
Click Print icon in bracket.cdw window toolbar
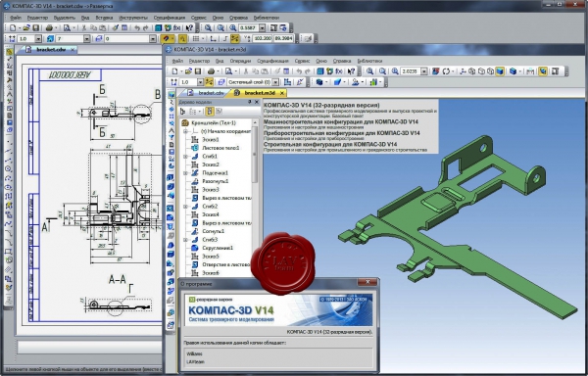[x=49, y=27]
